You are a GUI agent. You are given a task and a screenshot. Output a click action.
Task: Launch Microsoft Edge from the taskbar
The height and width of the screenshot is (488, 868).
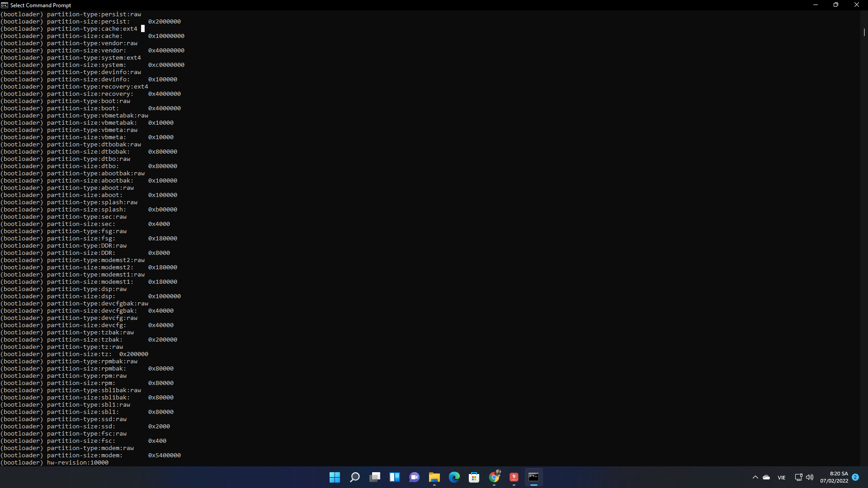pyautogui.click(x=454, y=477)
